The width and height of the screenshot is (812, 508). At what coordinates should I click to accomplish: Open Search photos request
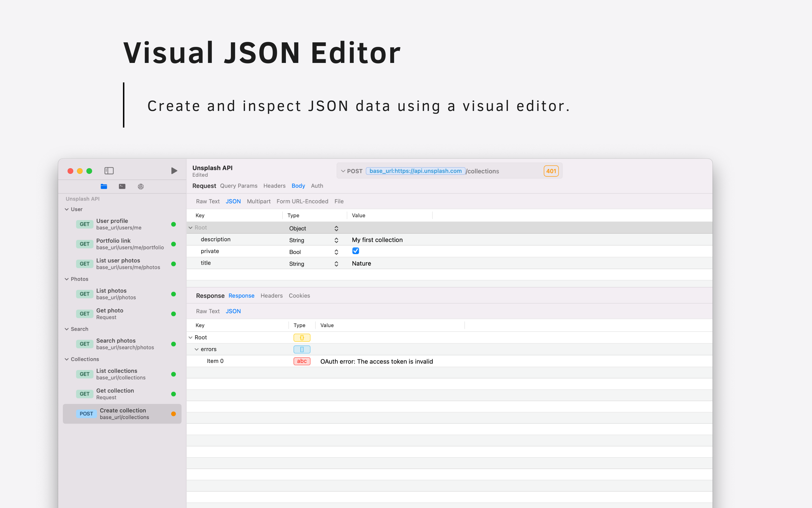pyautogui.click(x=122, y=344)
